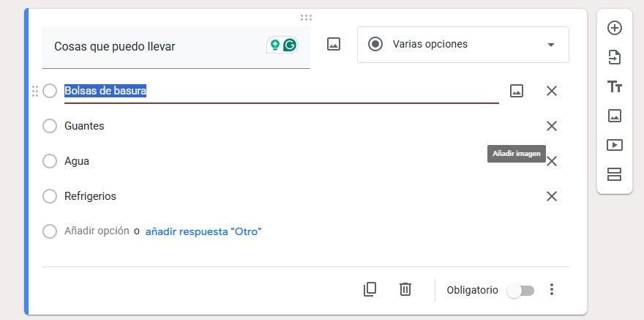
Task: Click the añadir respuesta "Otro" link
Action: [x=203, y=231]
